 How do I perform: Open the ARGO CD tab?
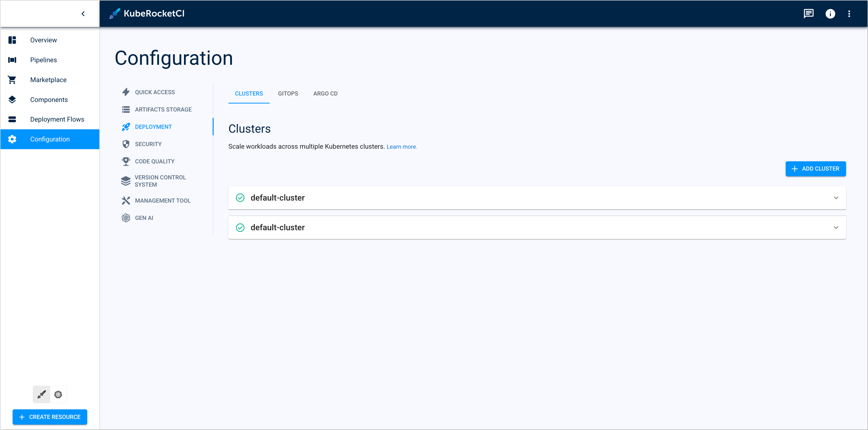pyautogui.click(x=325, y=93)
